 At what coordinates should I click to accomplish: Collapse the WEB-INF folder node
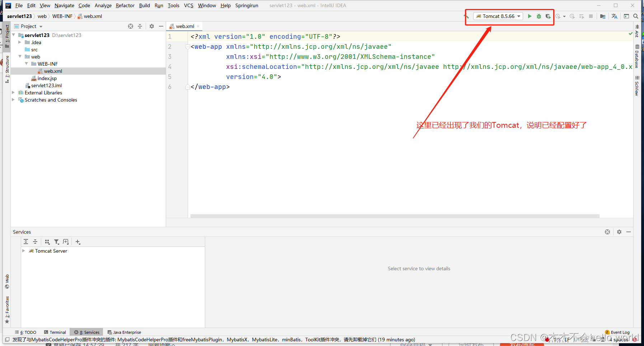tap(27, 64)
